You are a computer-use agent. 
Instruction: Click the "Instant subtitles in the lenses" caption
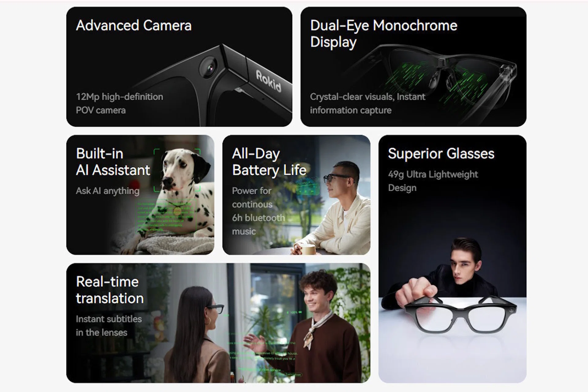(x=109, y=326)
